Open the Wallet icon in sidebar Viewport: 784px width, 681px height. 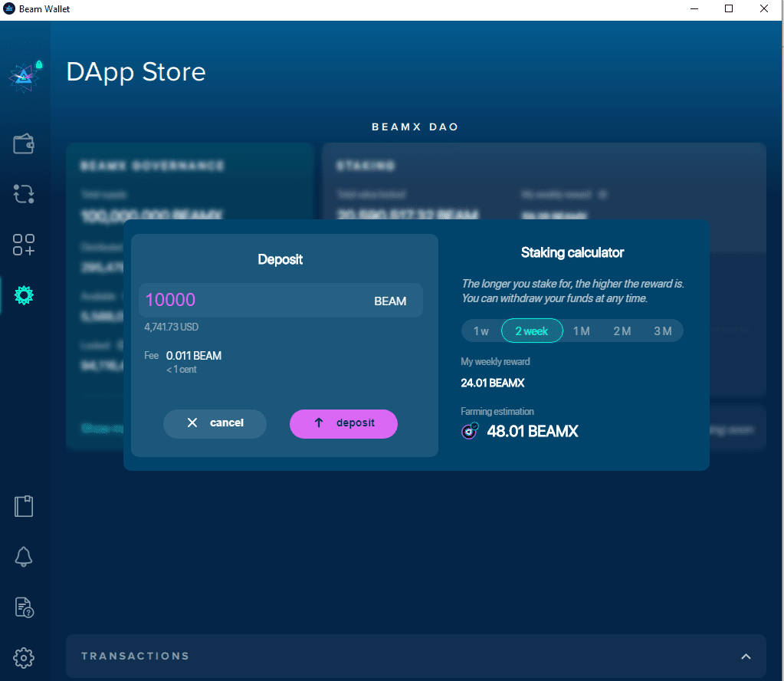[24, 144]
